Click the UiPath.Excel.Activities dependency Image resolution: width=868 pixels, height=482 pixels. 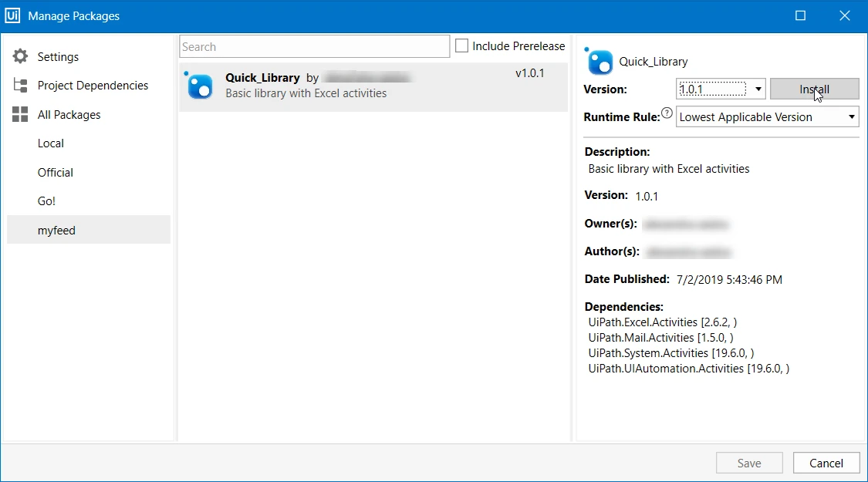click(662, 322)
